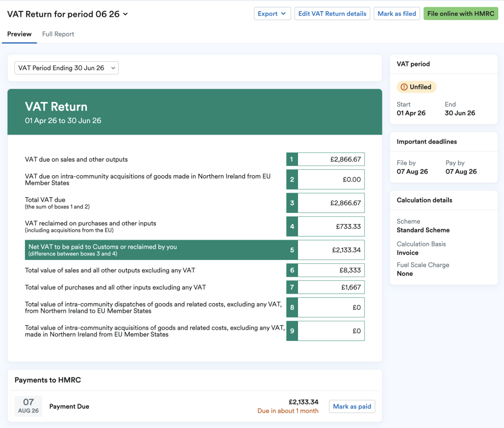This screenshot has width=504, height=428.
Task: Switch to the Preview tab
Action: pyautogui.click(x=19, y=34)
